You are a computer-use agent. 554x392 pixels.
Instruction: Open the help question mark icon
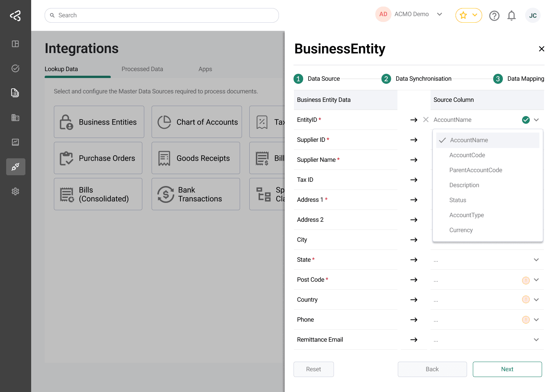point(494,15)
